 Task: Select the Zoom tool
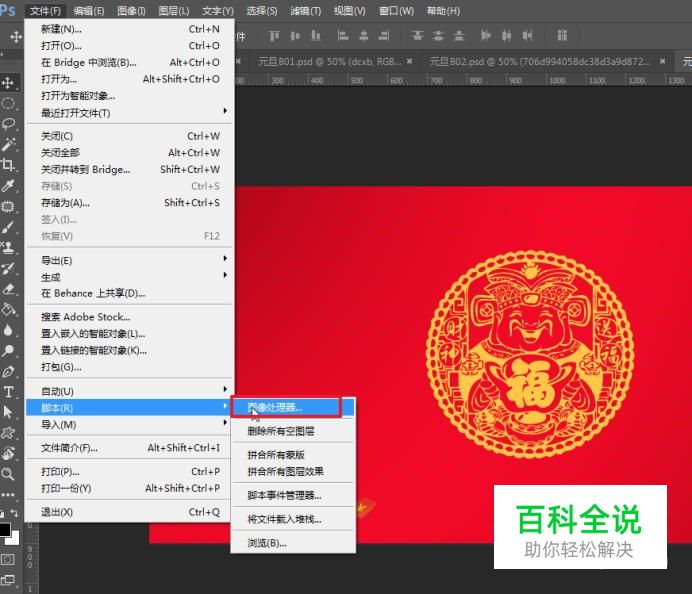pos(8,474)
